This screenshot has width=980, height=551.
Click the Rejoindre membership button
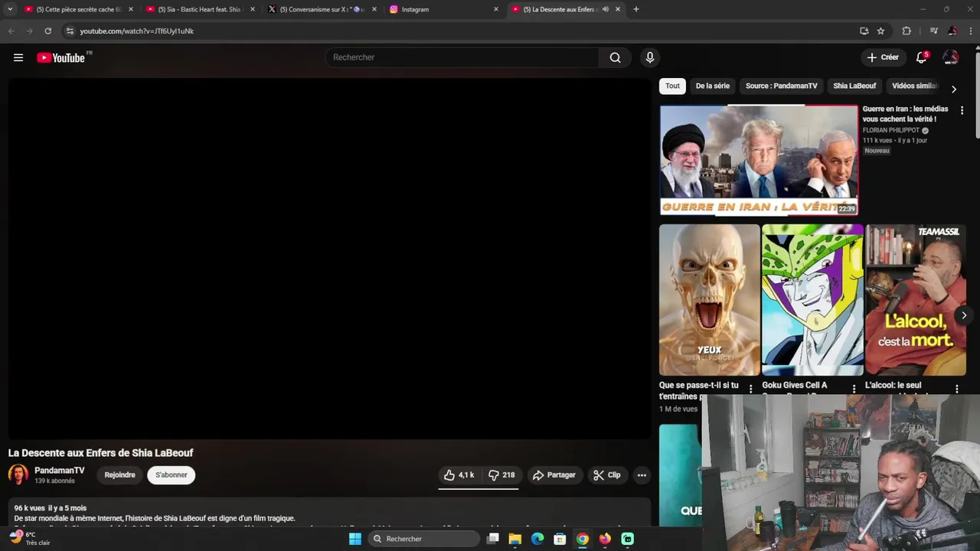click(x=119, y=475)
